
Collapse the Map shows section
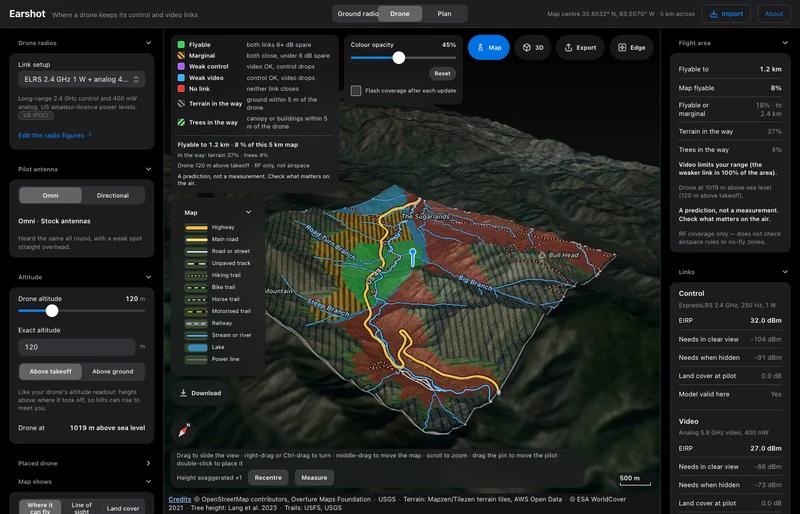pyautogui.click(x=148, y=481)
